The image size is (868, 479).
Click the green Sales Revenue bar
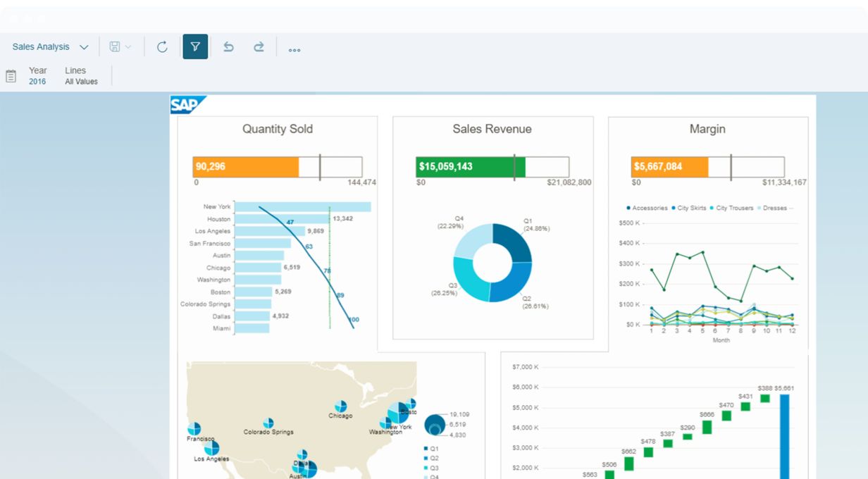click(465, 167)
